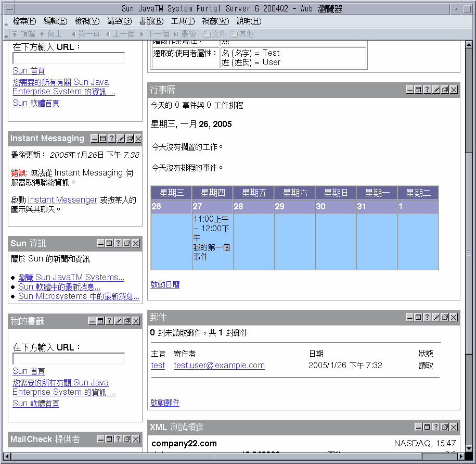Detach the MailCheck 提供者 channel

(127, 439)
